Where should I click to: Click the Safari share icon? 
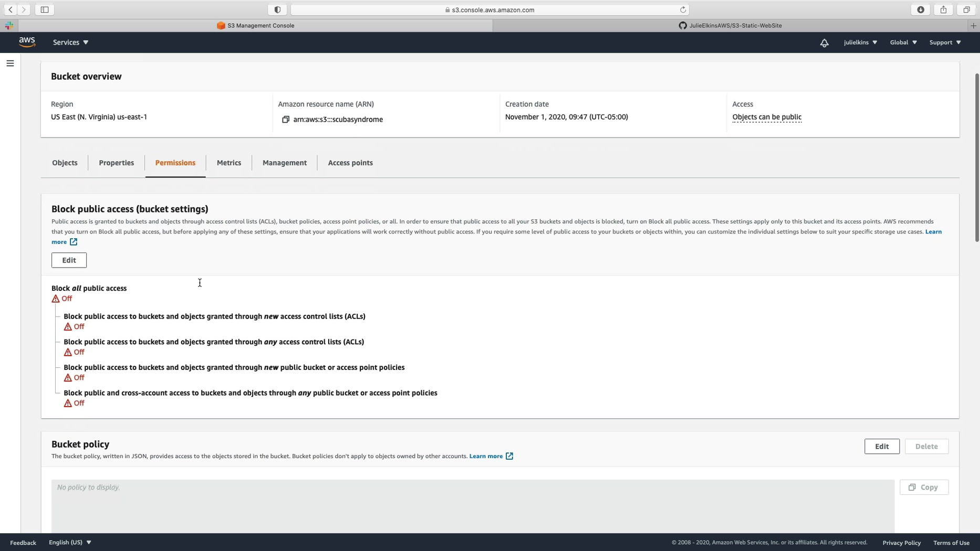click(944, 9)
